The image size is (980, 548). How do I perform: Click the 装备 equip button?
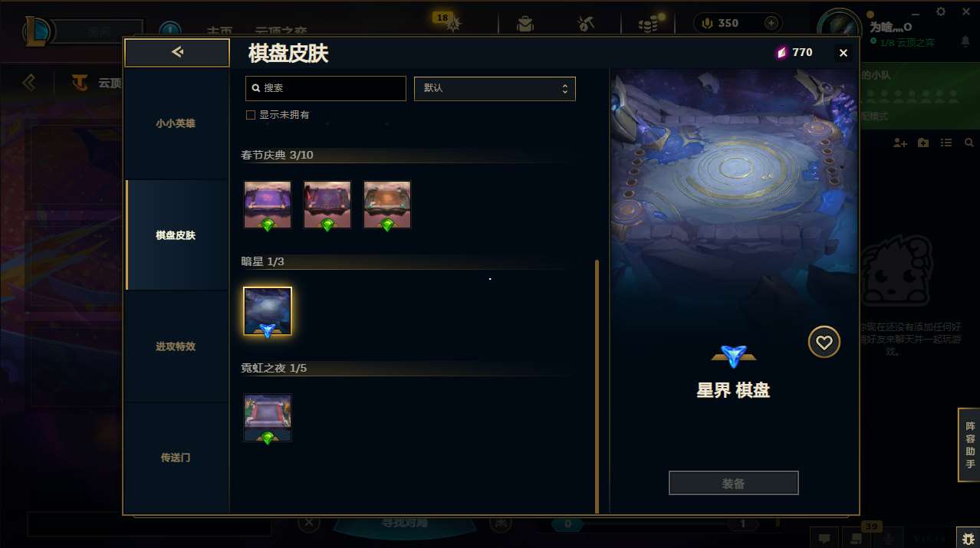pyautogui.click(x=734, y=484)
